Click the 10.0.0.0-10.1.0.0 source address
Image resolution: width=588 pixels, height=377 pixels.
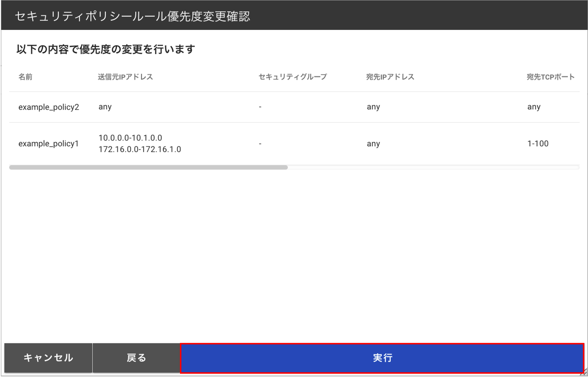point(130,138)
